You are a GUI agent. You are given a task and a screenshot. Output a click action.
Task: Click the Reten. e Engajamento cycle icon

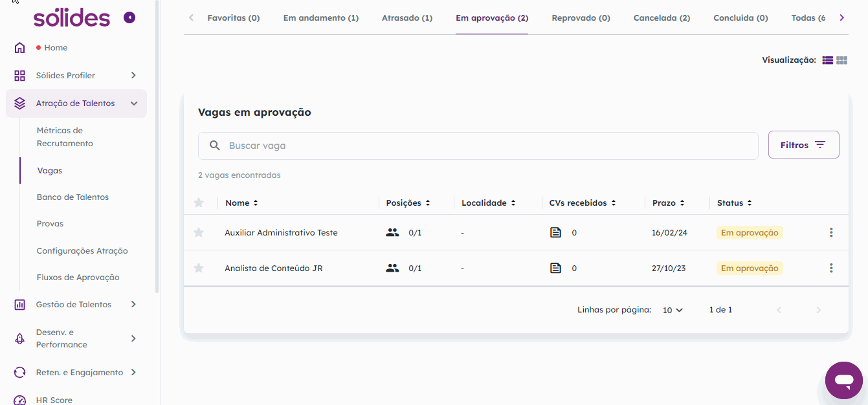[x=20, y=373]
